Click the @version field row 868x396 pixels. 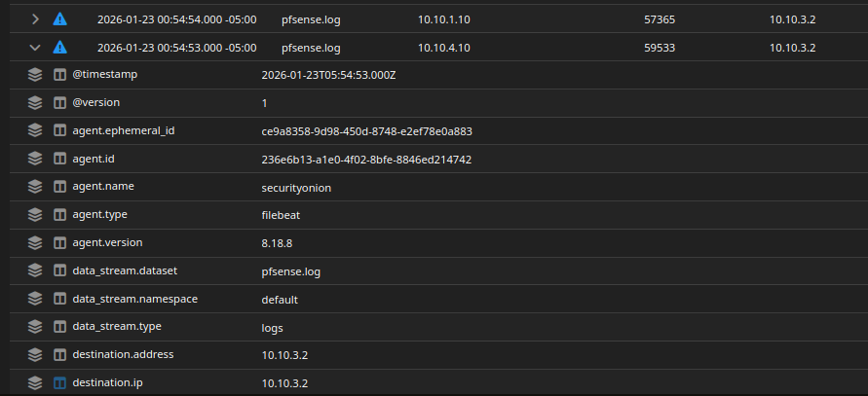96,102
